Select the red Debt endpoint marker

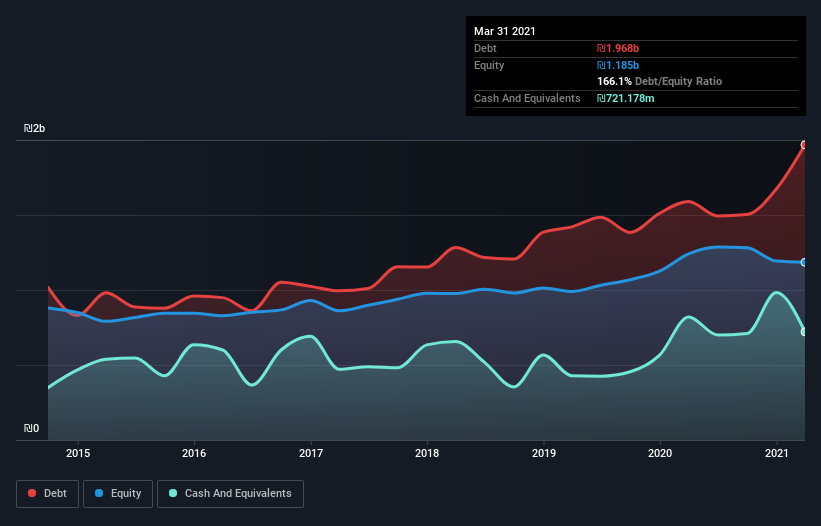tap(804, 145)
